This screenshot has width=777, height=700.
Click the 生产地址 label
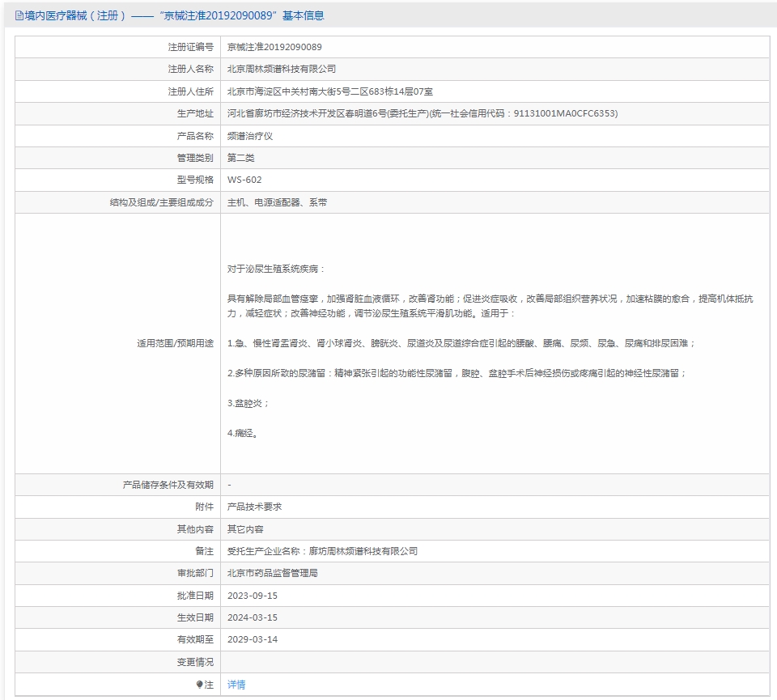(x=195, y=113)
